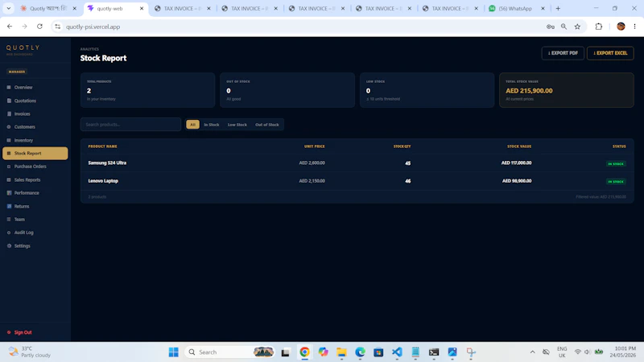Open a new browser tab

(558, 8)
